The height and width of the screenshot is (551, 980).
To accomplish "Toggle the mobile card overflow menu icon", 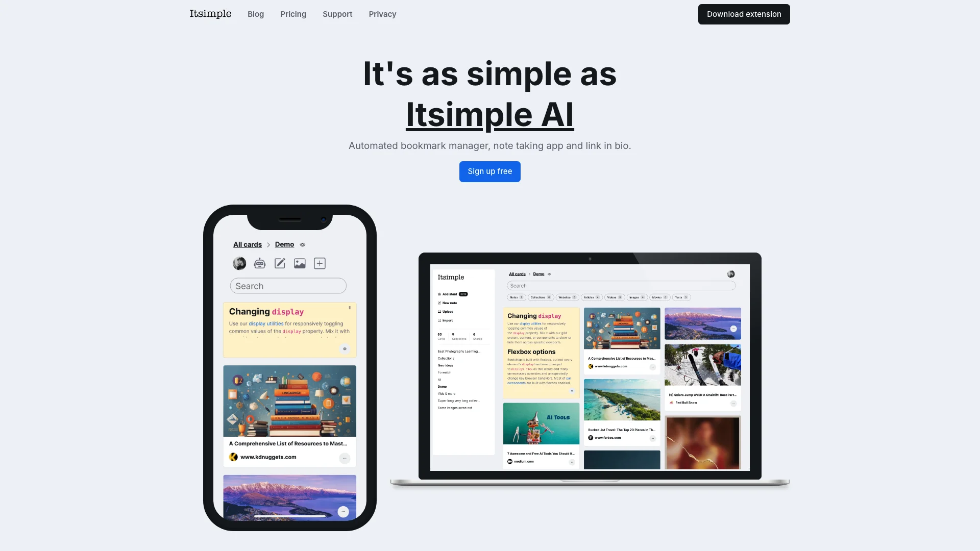I will tap(344, 457).
